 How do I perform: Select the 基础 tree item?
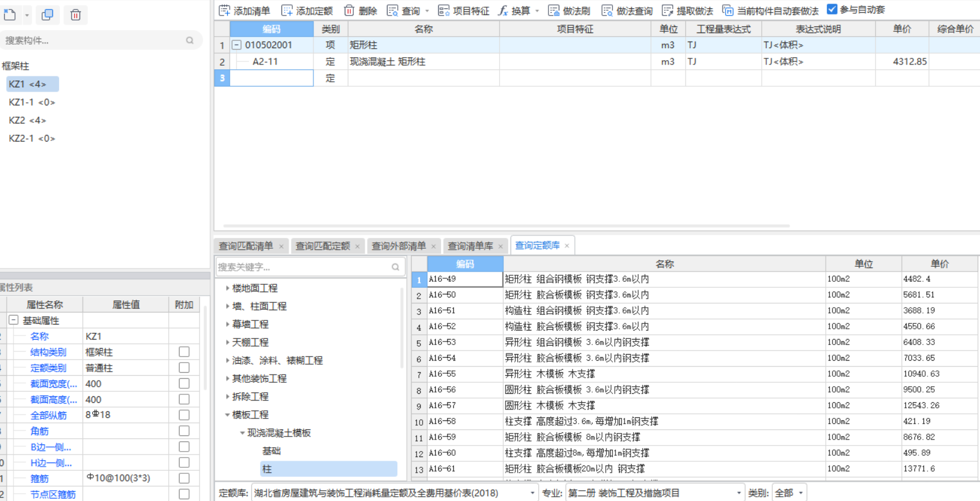271,450
